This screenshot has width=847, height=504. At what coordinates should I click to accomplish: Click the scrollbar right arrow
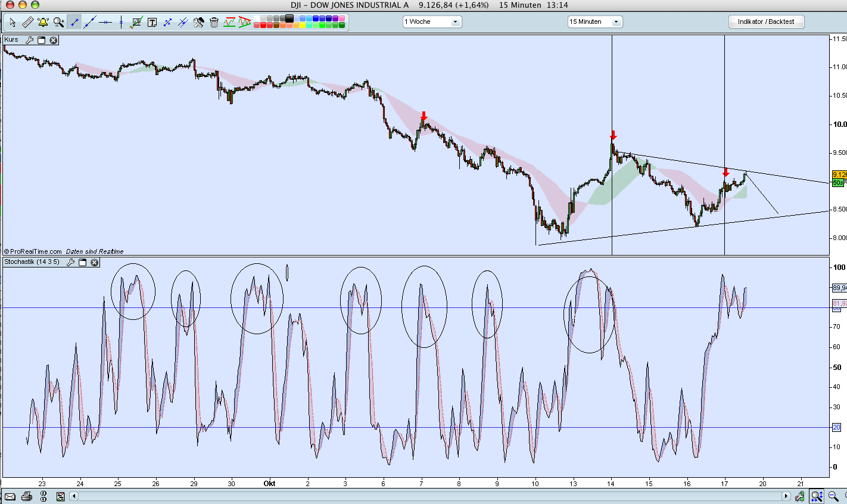[786, 496]
